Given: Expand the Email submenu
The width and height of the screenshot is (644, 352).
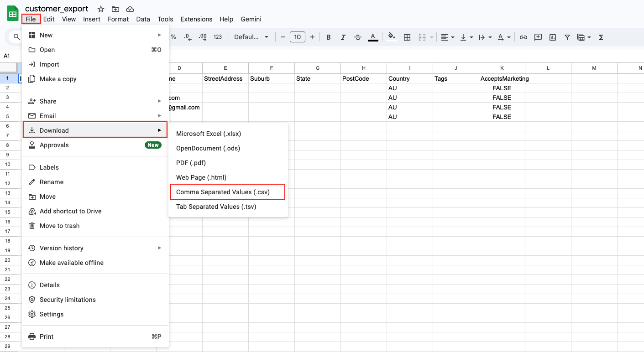Looking at the screenshot, I should [95, 116].
